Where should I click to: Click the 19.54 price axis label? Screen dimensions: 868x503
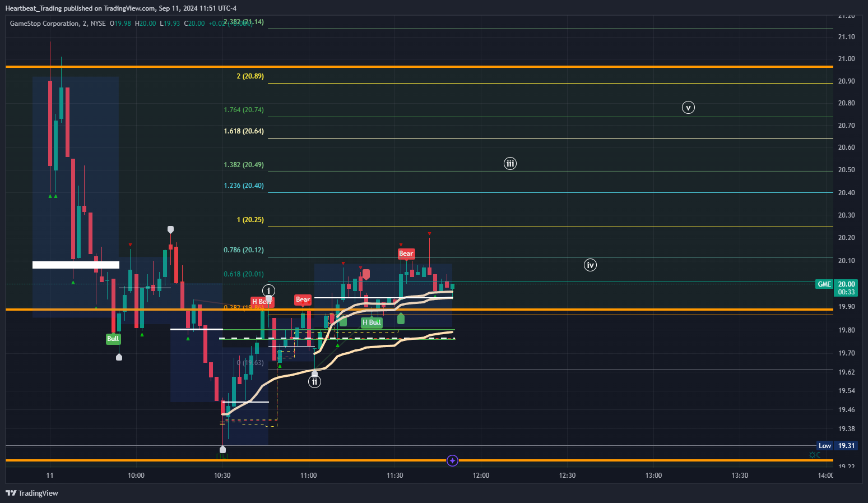(x=846, y=391)
